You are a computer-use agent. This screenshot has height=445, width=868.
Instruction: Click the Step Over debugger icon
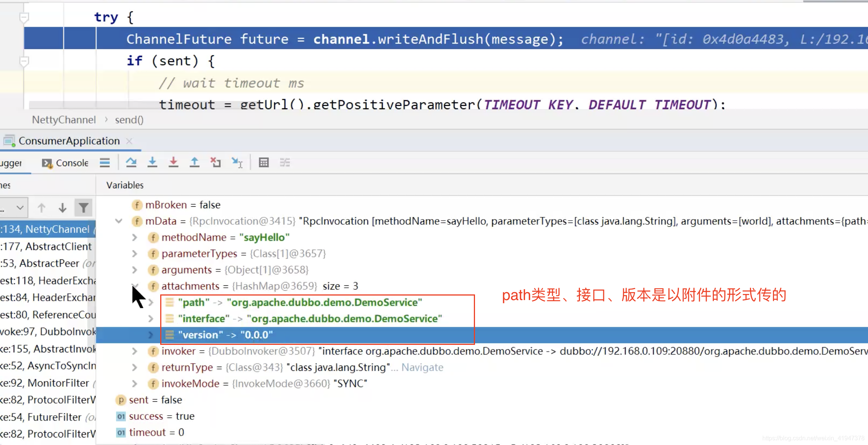click(131, 162)
